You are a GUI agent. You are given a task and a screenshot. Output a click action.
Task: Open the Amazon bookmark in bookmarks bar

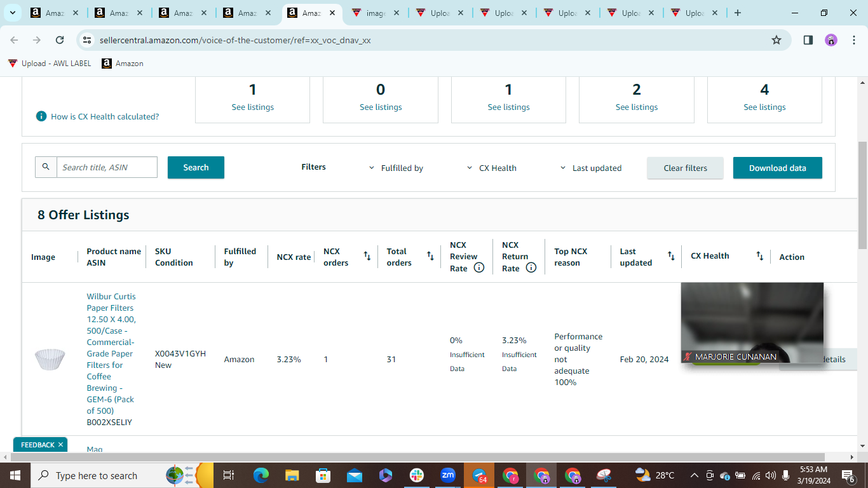point(123,64)
